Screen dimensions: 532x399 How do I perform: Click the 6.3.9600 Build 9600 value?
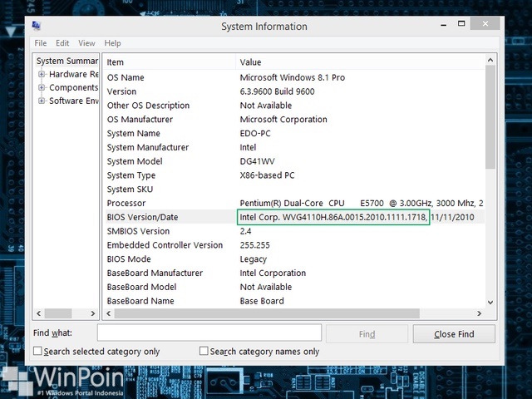click(x=277, y=91)
